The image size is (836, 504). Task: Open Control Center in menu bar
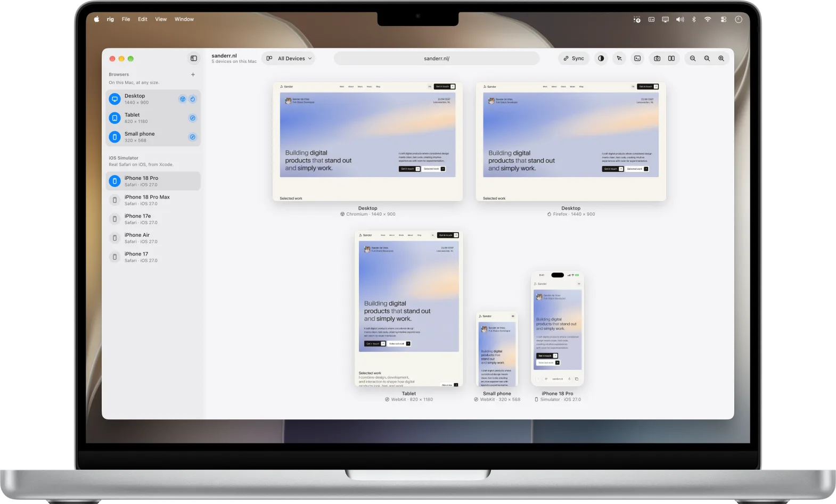pos(723,19)
